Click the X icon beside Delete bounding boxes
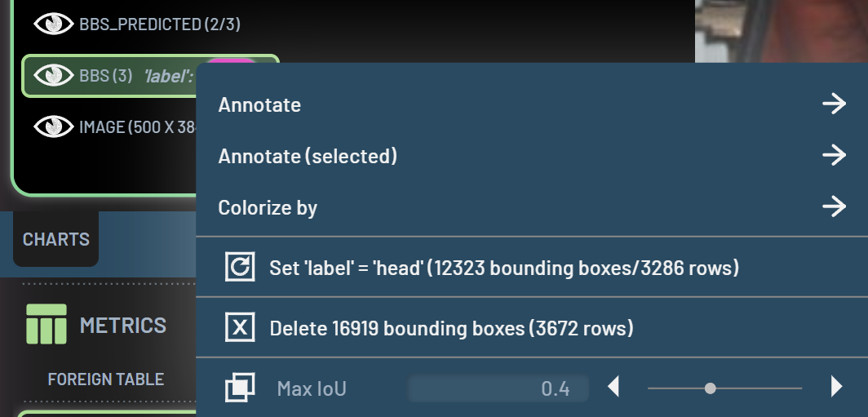 [240, 328]
